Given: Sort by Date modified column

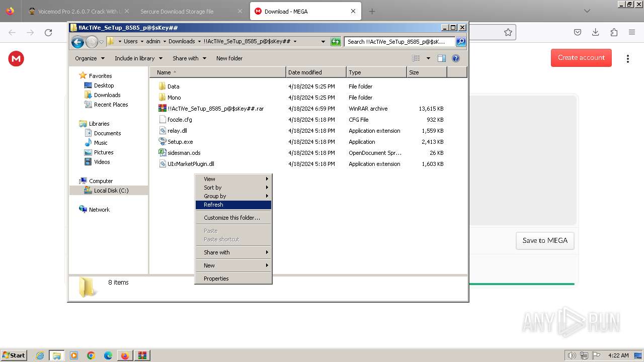Looking at the screenshot, I should [316, 72].
